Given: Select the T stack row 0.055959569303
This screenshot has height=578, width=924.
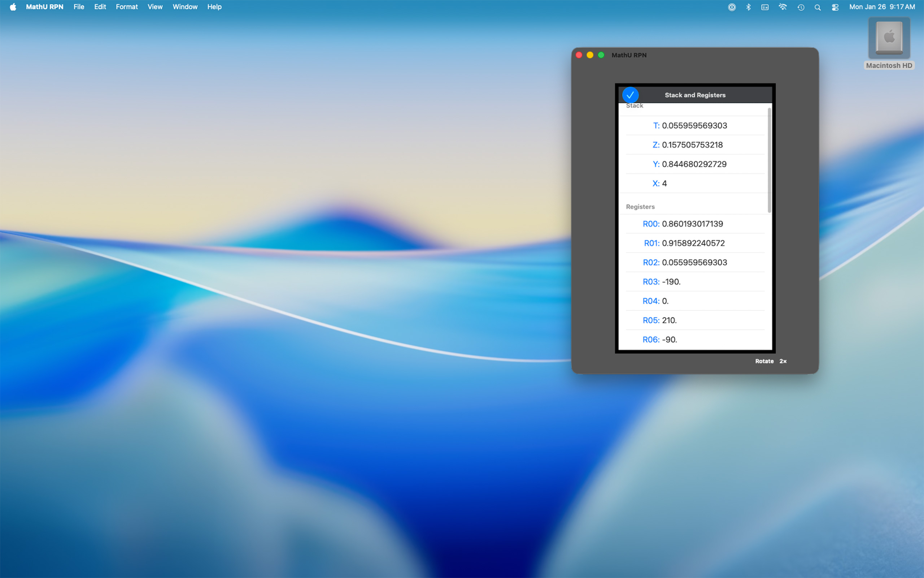Looking at the screenshot, I should point(695,125).
